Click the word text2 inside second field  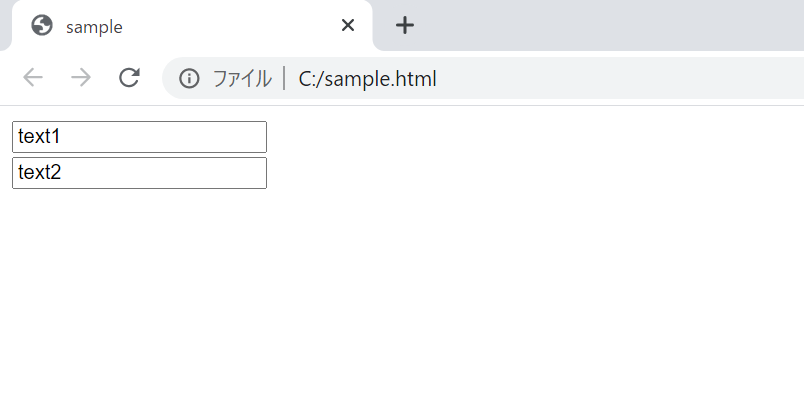point(40,173)
